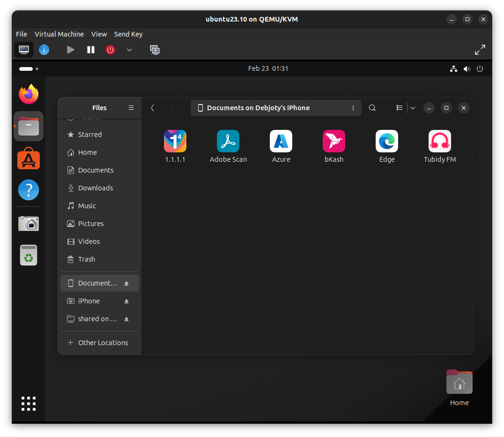Open the Adobe Scan folder

click(228, 146)
